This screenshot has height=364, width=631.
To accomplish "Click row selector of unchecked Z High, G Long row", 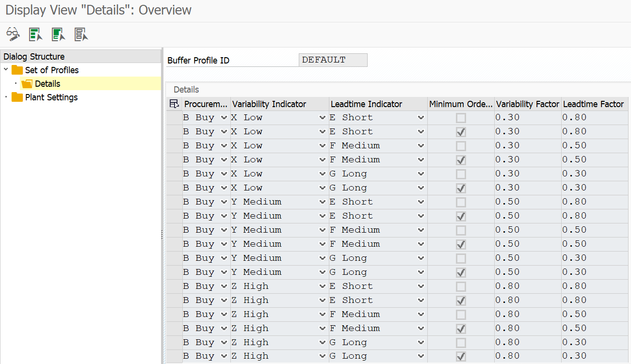I will (174, 343).
